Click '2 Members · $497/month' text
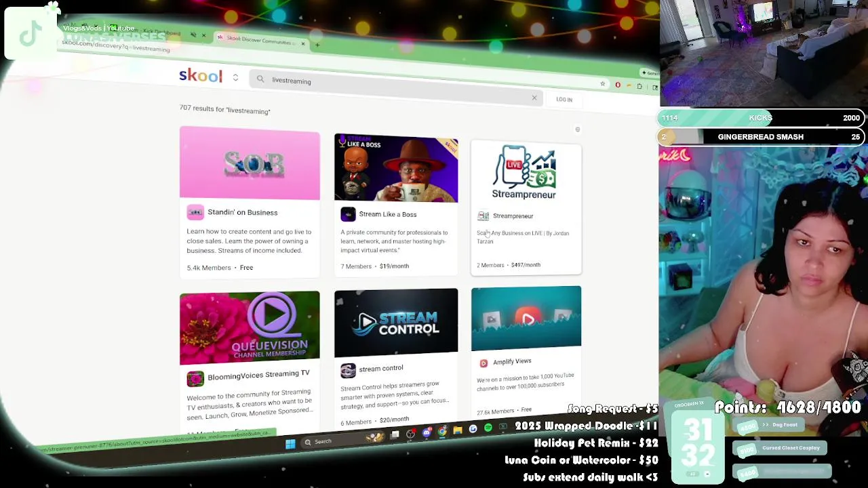Viewport: 868px width, 488px height. (x=509, y=265)
